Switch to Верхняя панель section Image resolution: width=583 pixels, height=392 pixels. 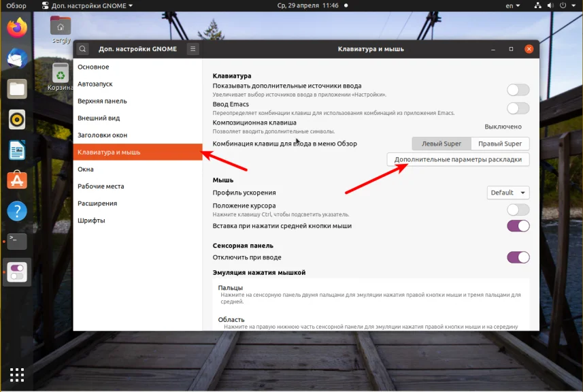(x=137, y=101)
